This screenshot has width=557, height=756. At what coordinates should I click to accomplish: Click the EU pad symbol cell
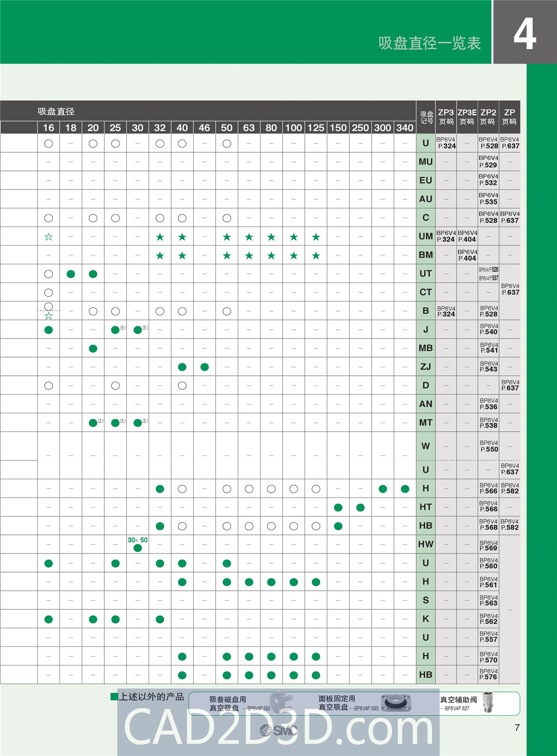point(426,181)
